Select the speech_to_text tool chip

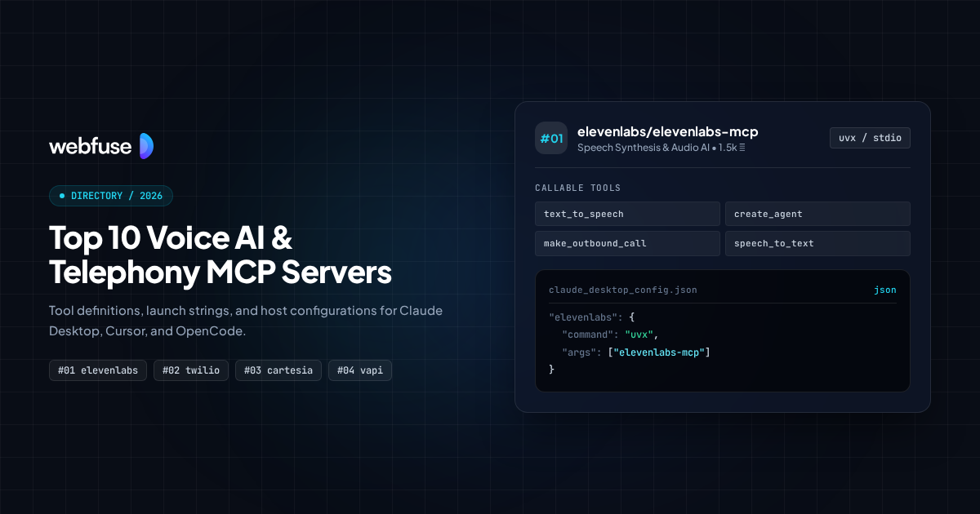pos(817,243)
